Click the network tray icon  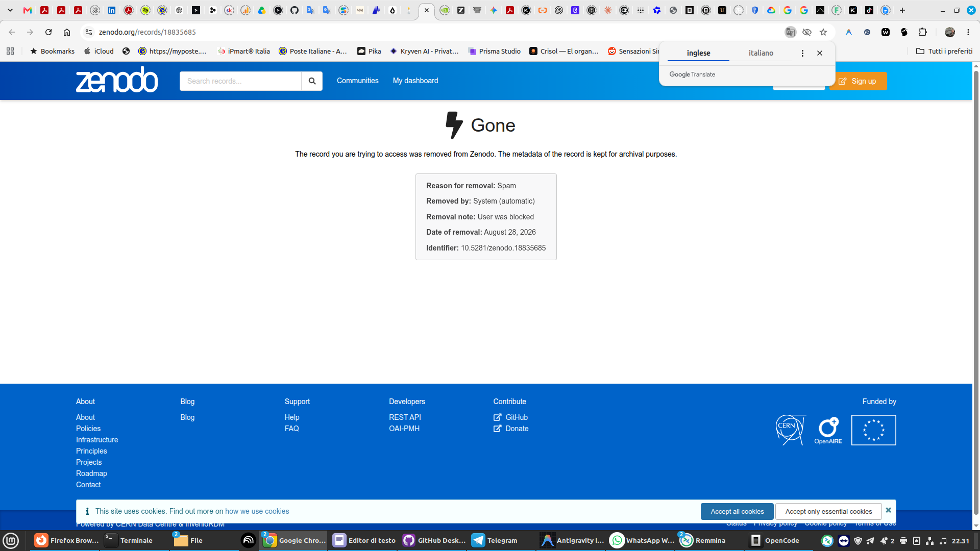[x=929, y=541]
